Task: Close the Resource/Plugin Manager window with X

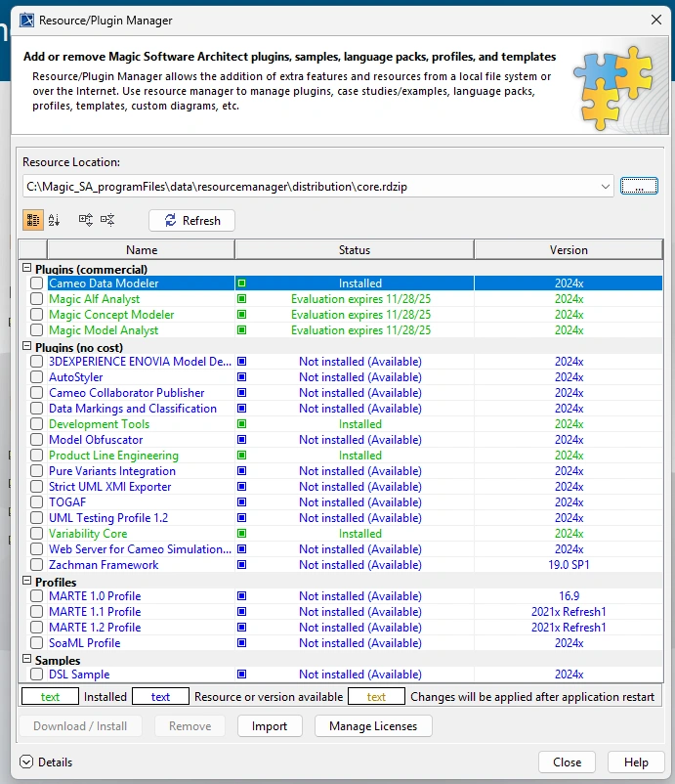Action: click(x=656, y=20)
